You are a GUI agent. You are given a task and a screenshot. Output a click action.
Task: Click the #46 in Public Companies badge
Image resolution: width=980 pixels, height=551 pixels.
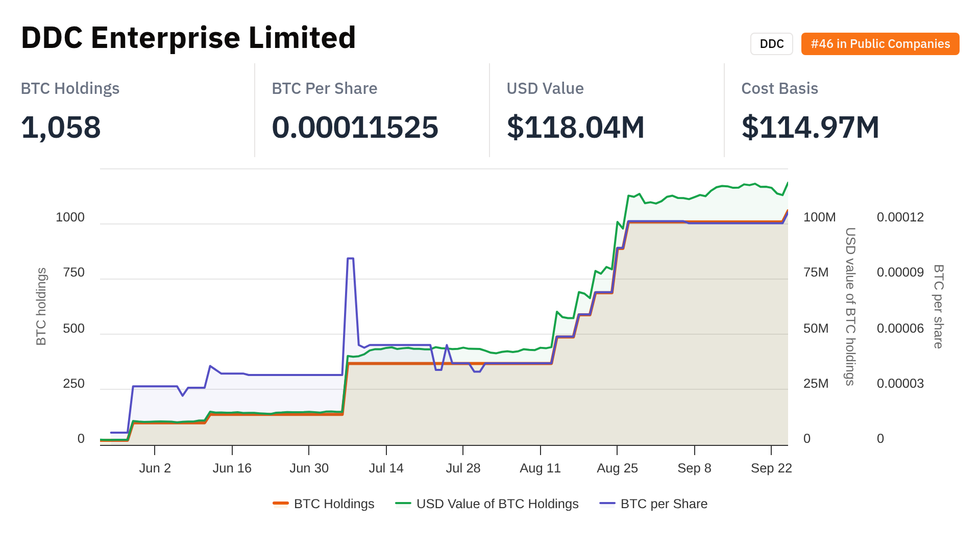coord(880,44)
